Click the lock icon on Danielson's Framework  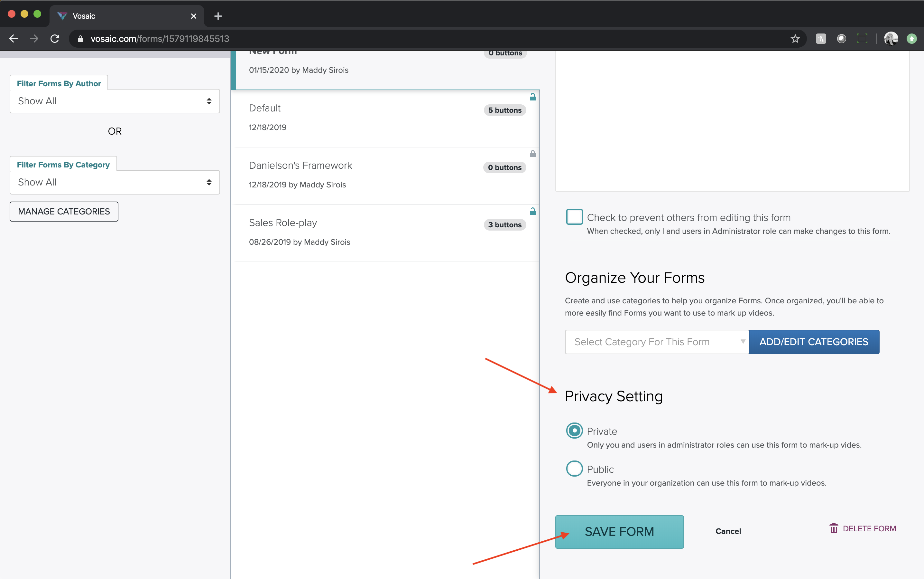pos(532,154)
